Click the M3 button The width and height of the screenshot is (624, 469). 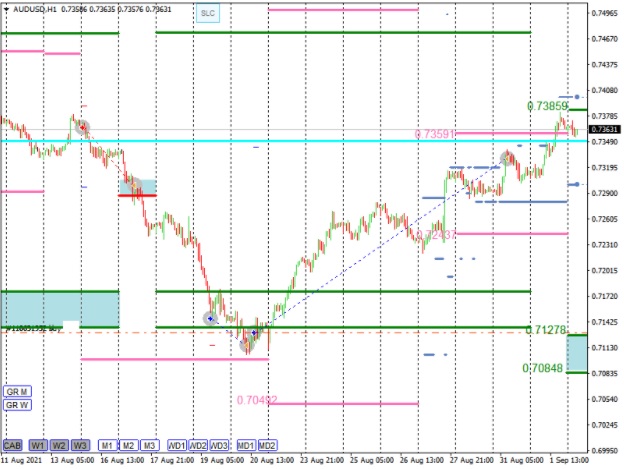point(148,445)
